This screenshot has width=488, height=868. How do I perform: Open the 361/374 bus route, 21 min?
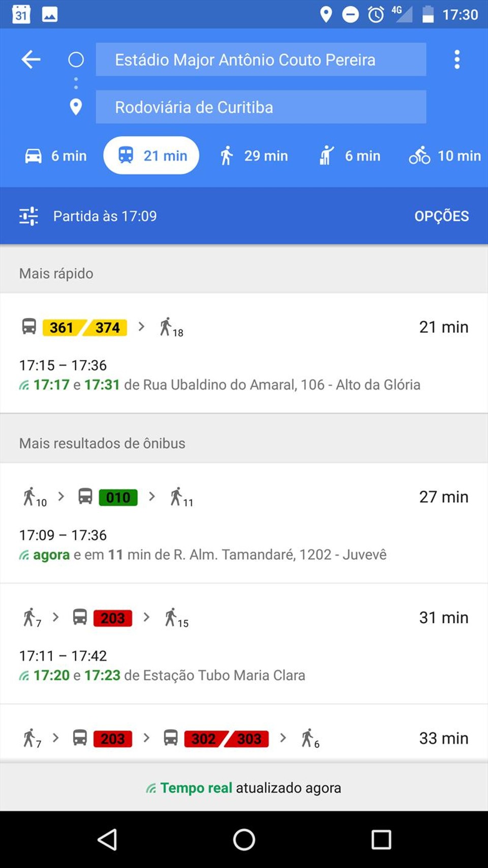click(x=244, y=353)
